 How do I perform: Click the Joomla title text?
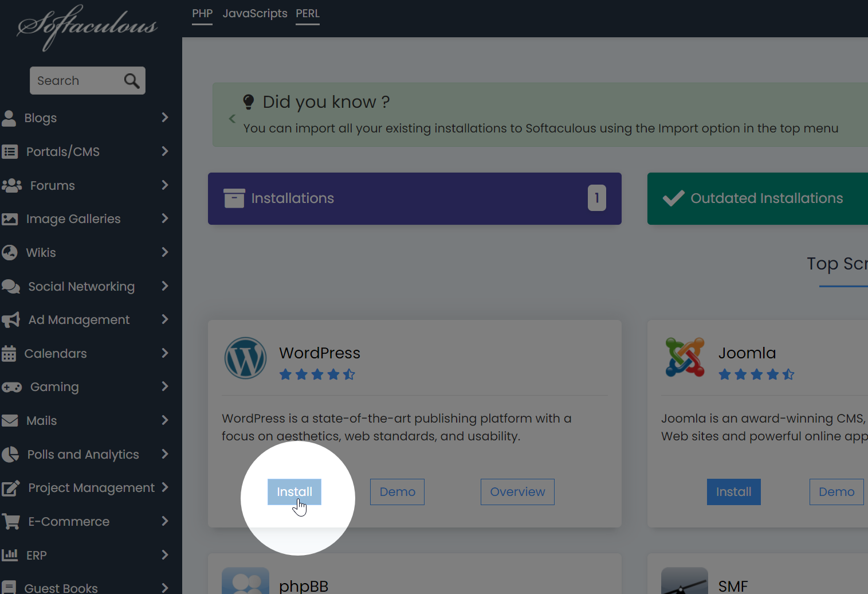pyautogui.click(x=747, y=353)
